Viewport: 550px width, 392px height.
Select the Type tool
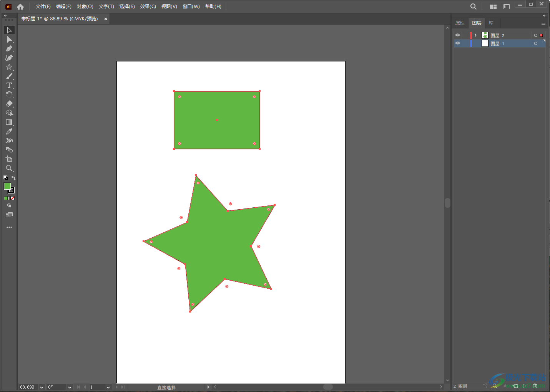9,85
